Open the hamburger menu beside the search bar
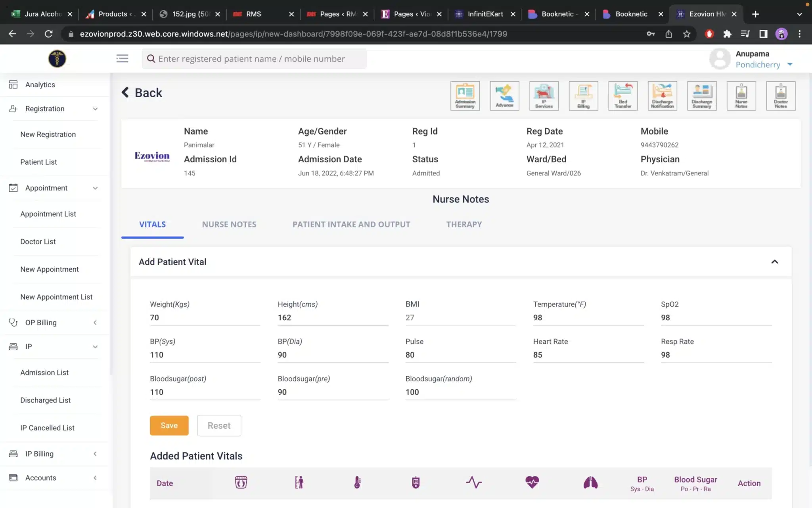812x508 pixels. tap(122, 58)
